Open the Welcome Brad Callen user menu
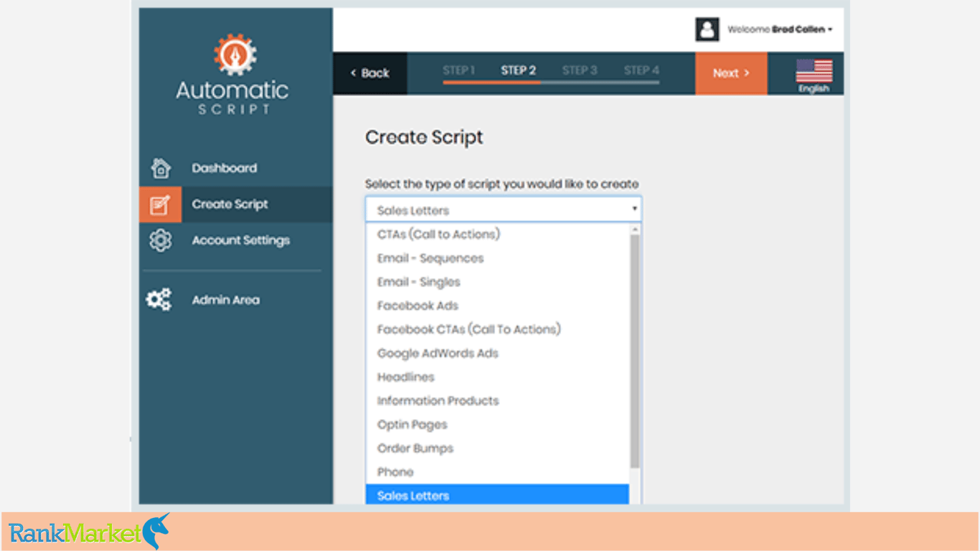The height and width of the screenshot is (551, 980). [x=780, y=29]
